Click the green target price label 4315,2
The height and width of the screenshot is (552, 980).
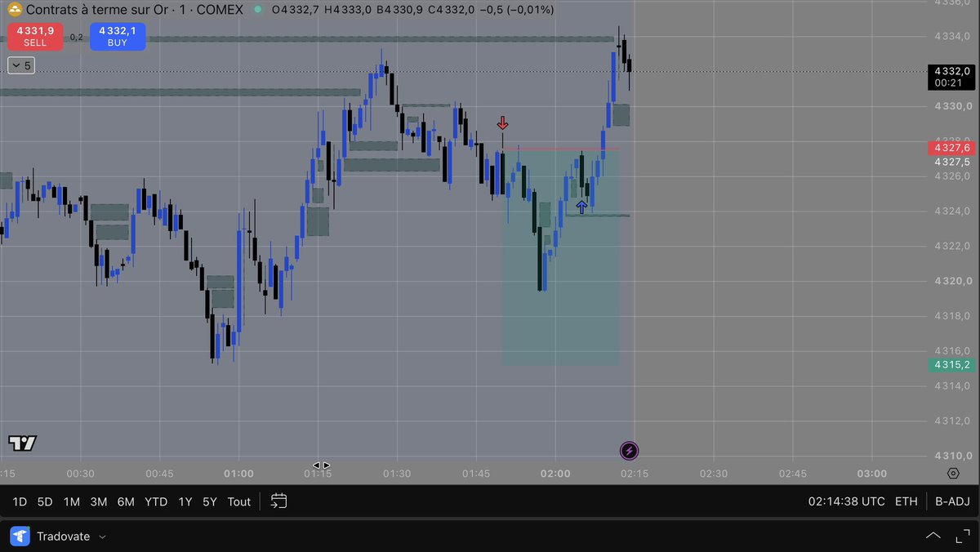tap(952, 364)
